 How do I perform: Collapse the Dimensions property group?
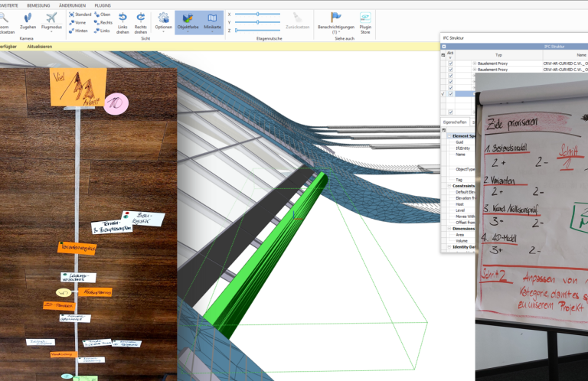pos(449,229)
